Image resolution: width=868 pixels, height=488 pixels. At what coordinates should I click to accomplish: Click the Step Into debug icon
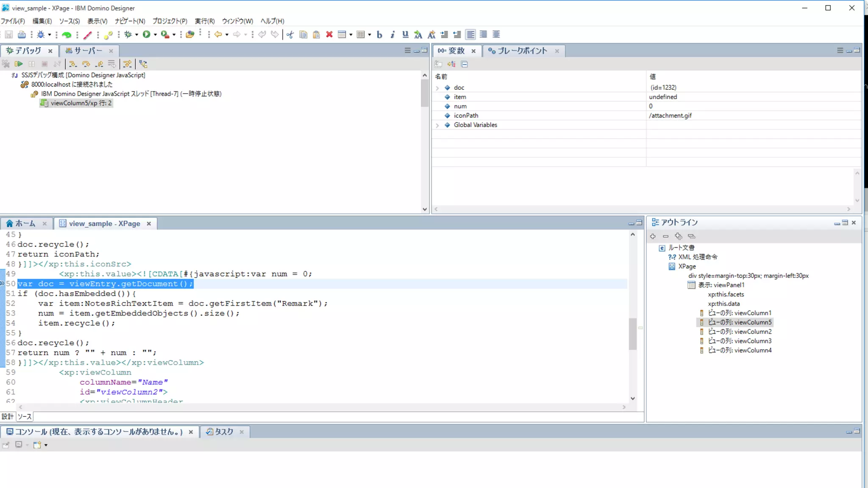pos(73,64)
